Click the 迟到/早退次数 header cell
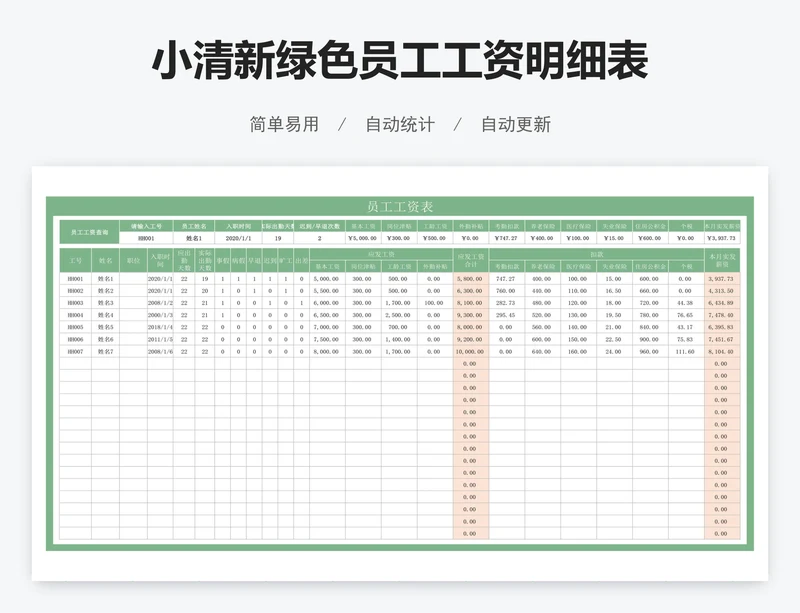 (x=319, y=226)
